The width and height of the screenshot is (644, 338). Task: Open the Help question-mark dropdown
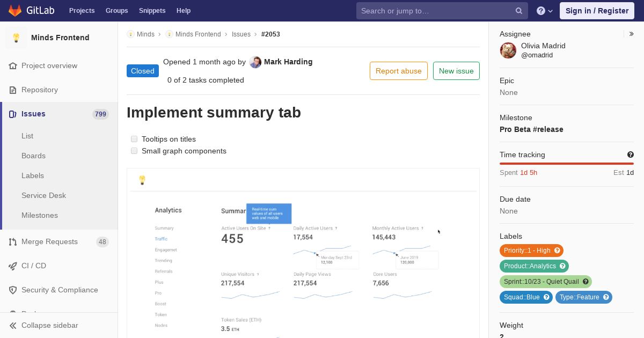tap(545, 11)
